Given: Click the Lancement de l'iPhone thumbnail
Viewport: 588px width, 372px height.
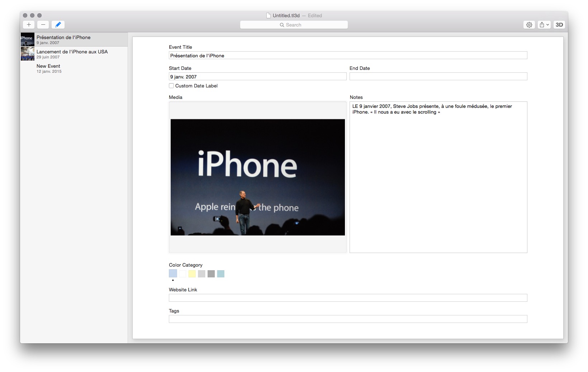Looking at the screenshot, I should [27, 54].
